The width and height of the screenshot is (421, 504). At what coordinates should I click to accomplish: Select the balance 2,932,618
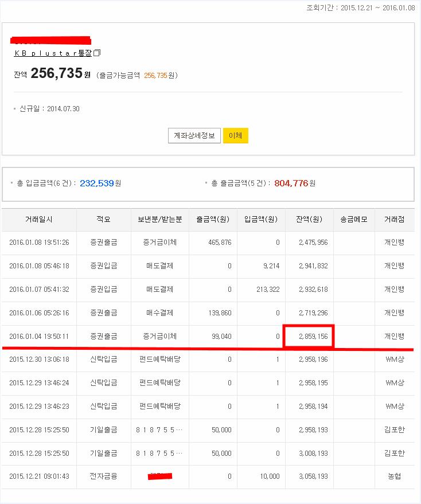point(313,290)
